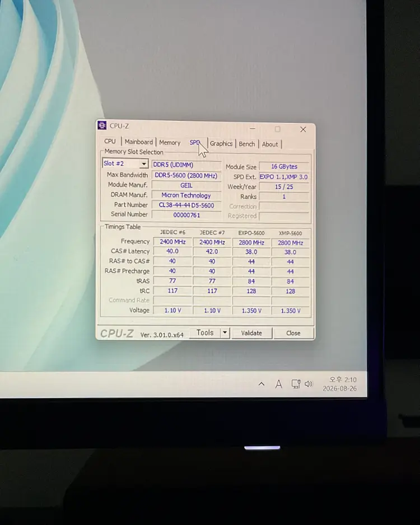420x525 pixels.
Task: Select the SPD tab
Action: pos(195,143)
